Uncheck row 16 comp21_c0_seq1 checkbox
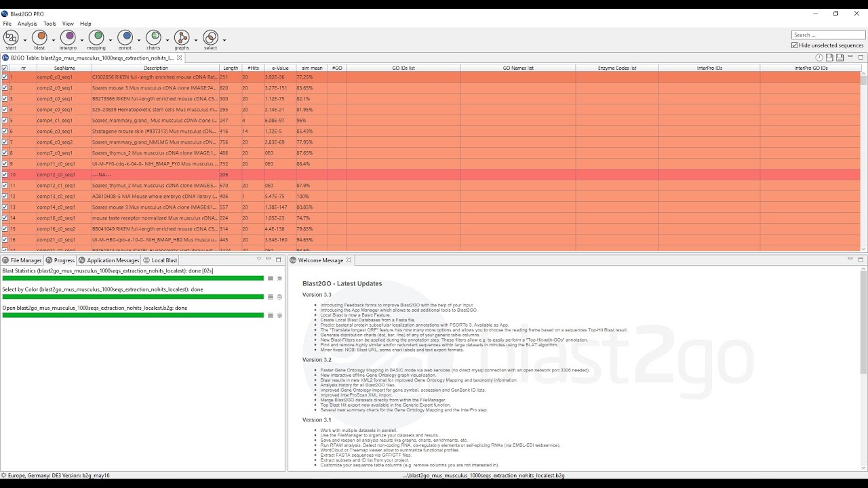This screenshot has width=868, height=488. (x=5, y=240)
